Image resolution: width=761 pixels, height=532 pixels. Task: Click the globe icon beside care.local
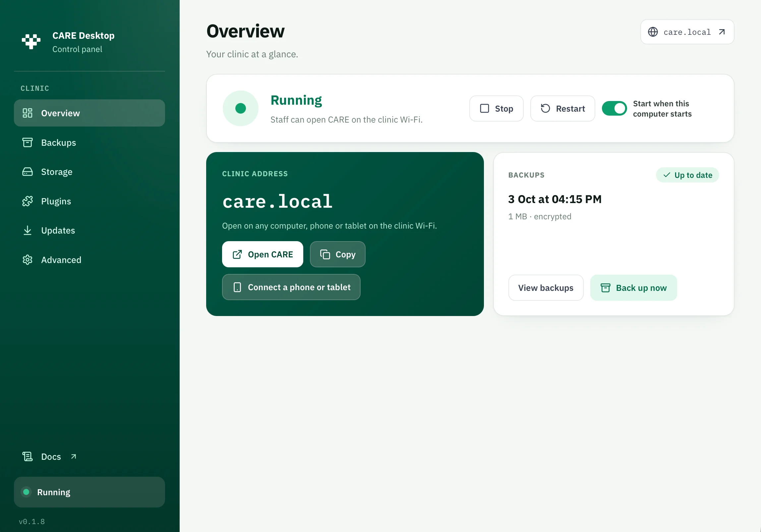653,32
